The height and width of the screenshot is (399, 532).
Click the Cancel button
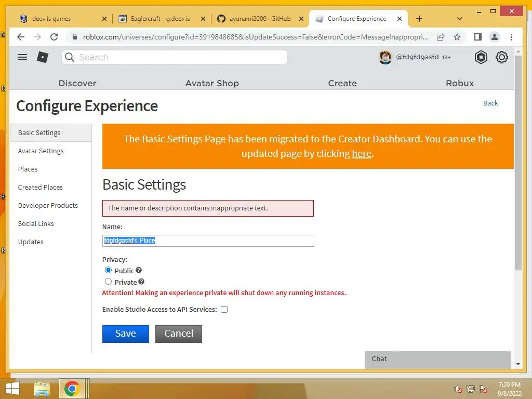tap(179, 334)
